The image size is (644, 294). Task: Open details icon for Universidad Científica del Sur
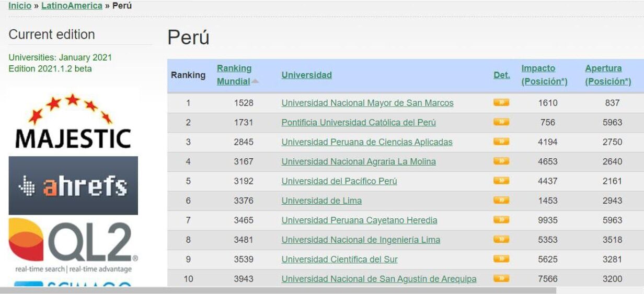tap(501, 259)
